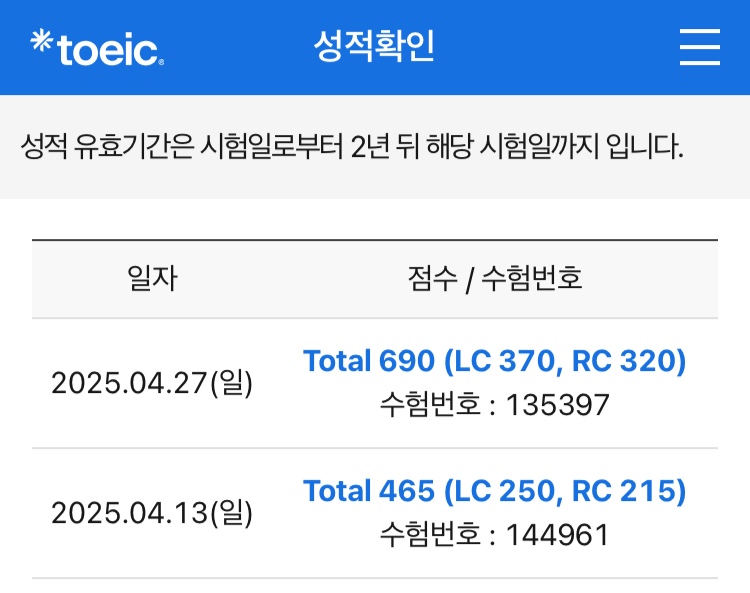Click the toeic logo
750x593 pixels.
pyautogui.click(x=97, y=47)
